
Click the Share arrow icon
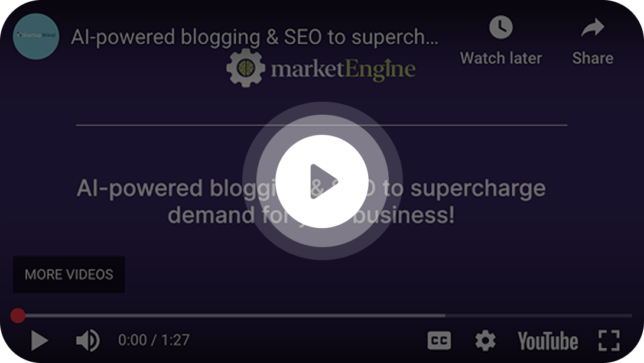(593, 28)
